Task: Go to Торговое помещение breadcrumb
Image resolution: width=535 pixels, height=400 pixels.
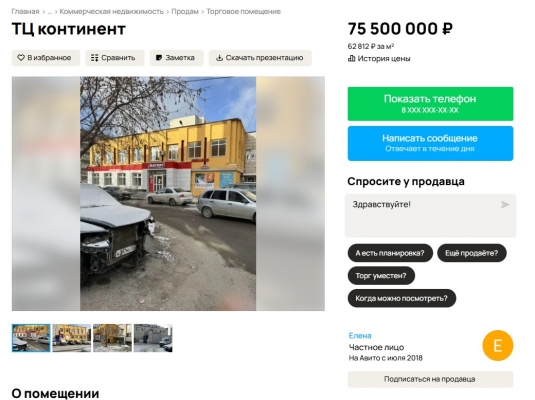Action: click(x=243, y=12)
